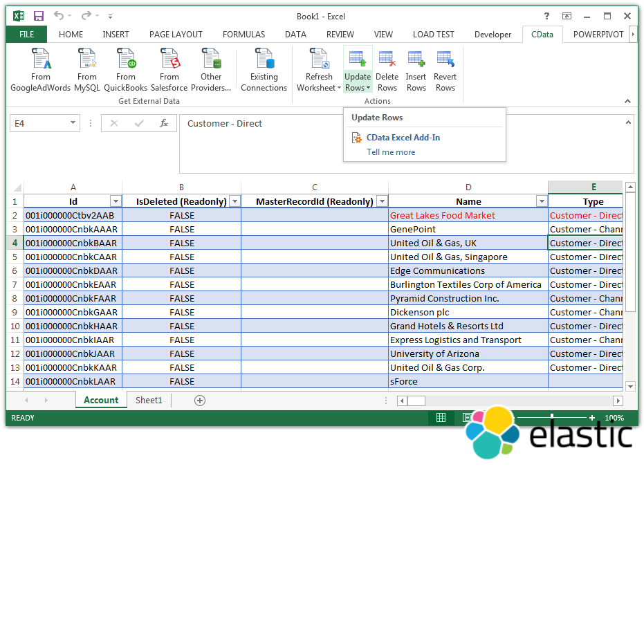This screenshot has height=644, width=644.
Task: Zoom in with the plus button
Action: point(592,418)
